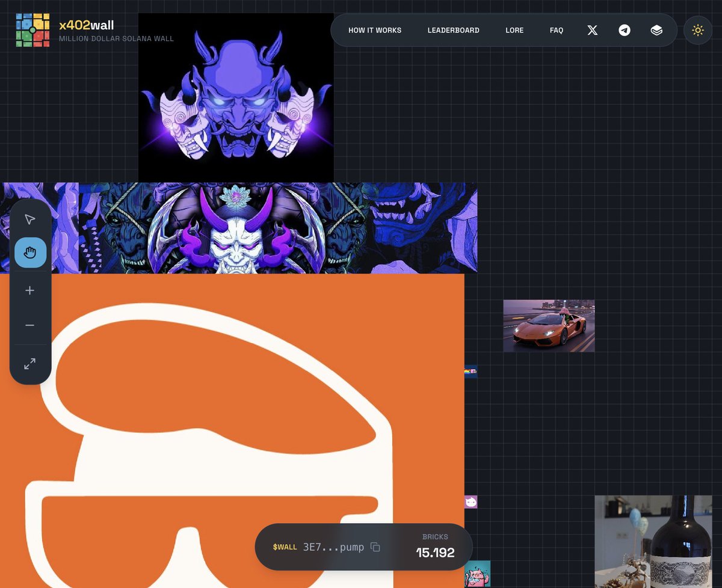
Task: Click the 3E7...pump address text
Action: point(333,547)
